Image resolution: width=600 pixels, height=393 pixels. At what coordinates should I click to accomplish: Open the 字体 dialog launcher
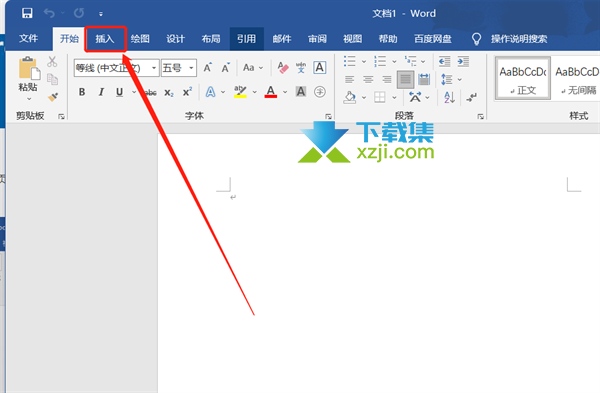click(328, 116)
